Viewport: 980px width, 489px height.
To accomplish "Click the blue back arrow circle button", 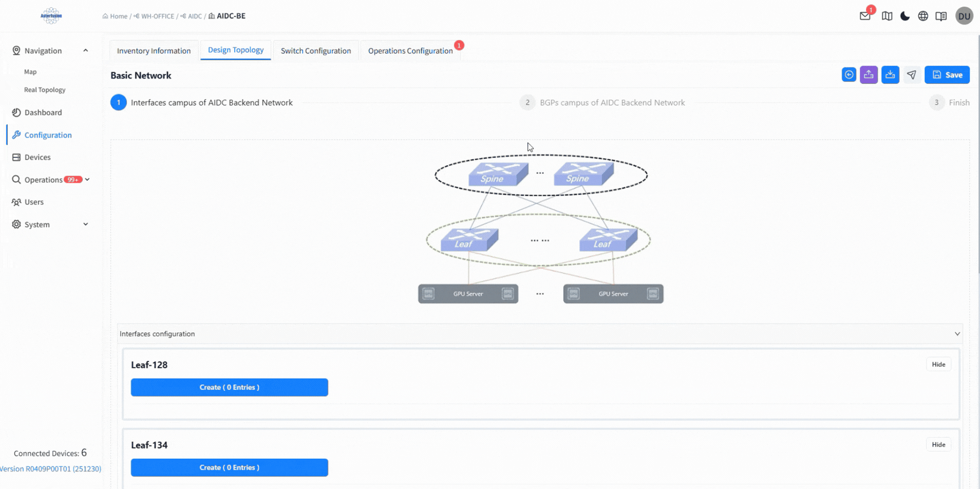I will (849, 74).
